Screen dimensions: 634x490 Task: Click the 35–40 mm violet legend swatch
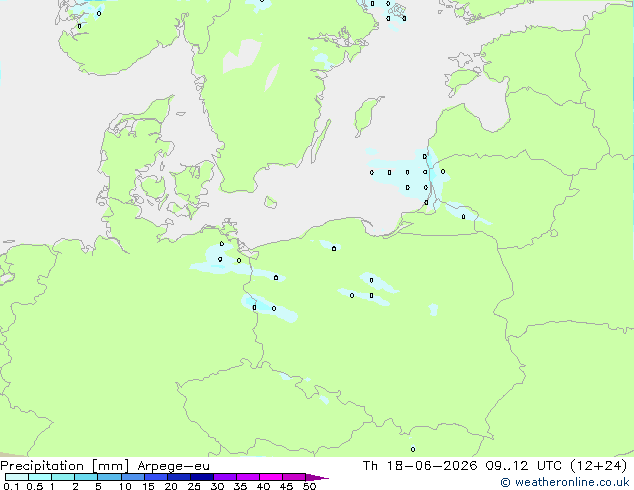pyautogui.click(x=248, y=477)
